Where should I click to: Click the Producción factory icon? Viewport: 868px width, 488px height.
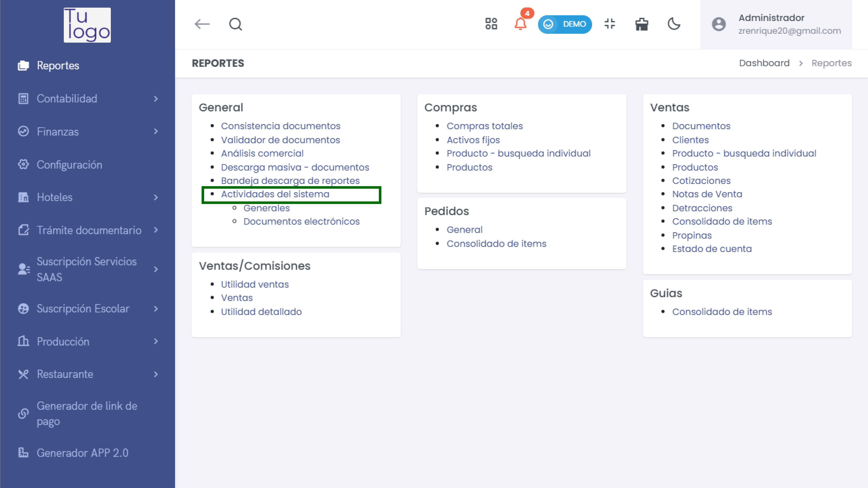(23, 341)
